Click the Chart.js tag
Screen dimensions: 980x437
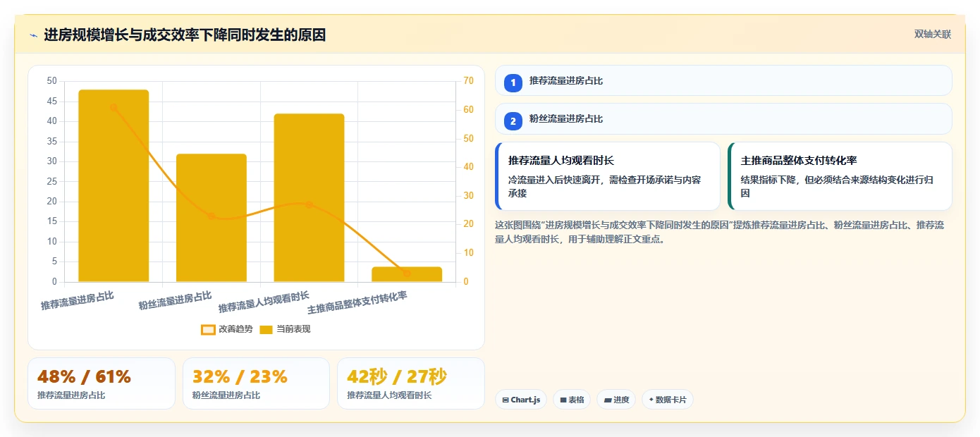521,400
